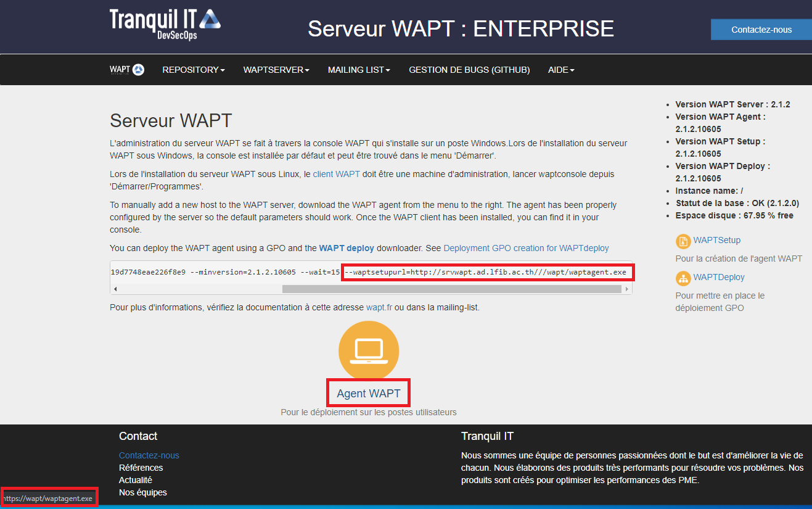Open the Nos équipes footer link
Screen dimensions: 812x509
point(143,492)
